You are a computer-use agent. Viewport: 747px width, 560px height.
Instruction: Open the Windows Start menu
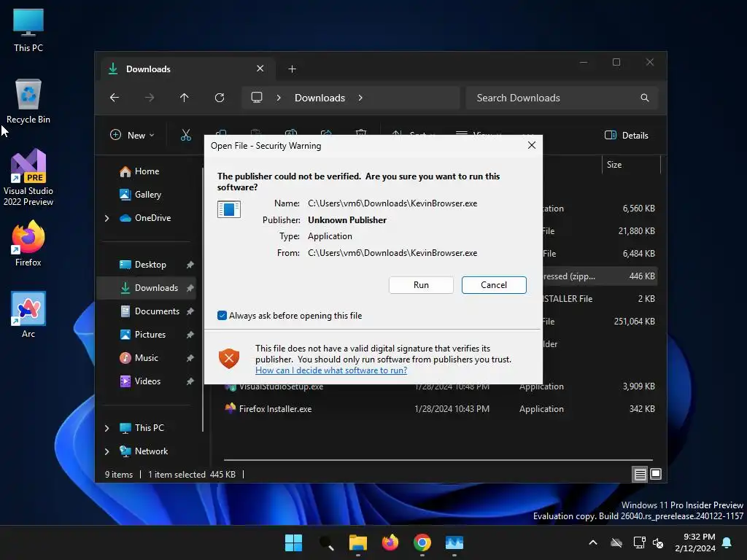[293, 542]
